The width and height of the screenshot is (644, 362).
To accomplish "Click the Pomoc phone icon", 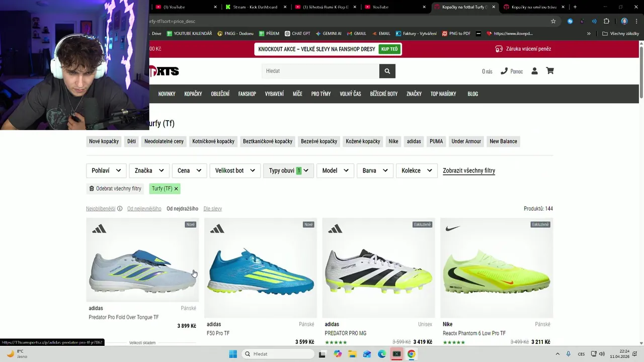I will click(504, 71).
